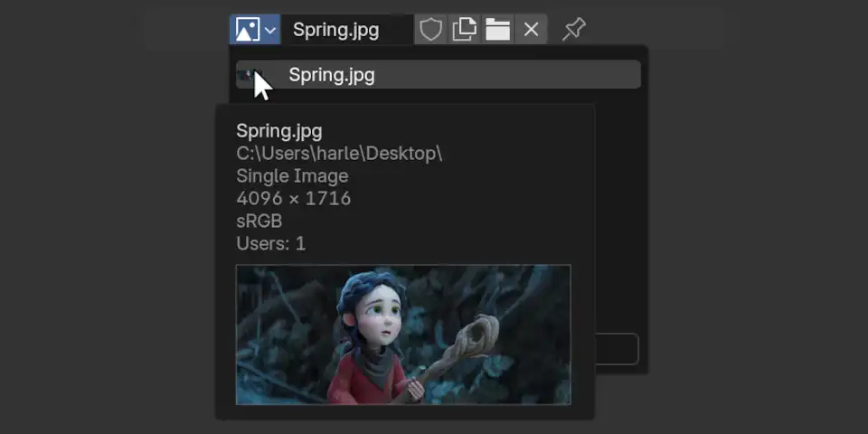868x434 pixels.
Task: Click the sRGB color space label
Action: click(259, 221)
